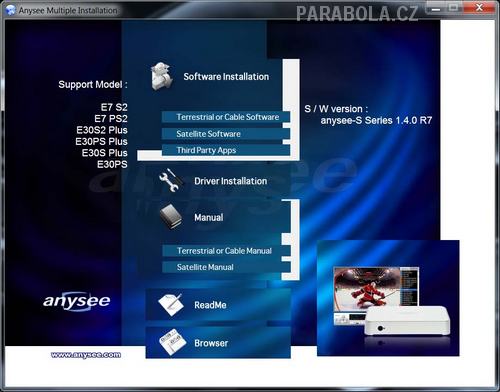
Task: Click the anysee logo
Action: pyautogui.click(x=76, y=301)
